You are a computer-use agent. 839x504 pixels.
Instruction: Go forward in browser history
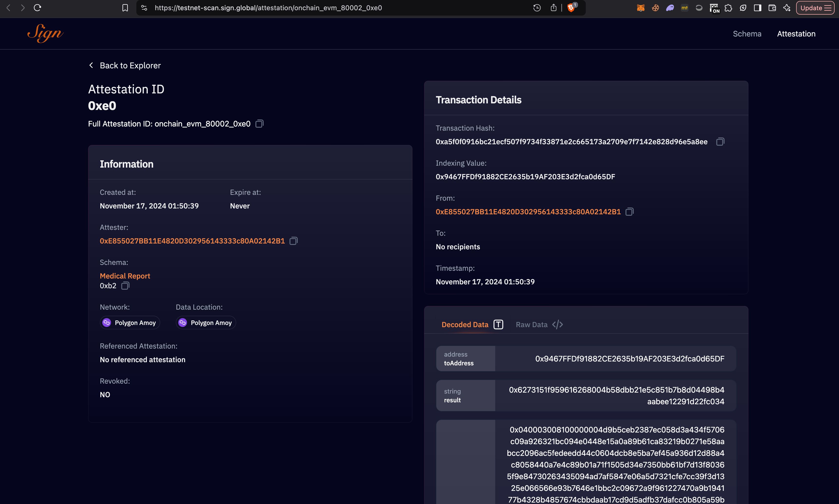click(23, 8)
